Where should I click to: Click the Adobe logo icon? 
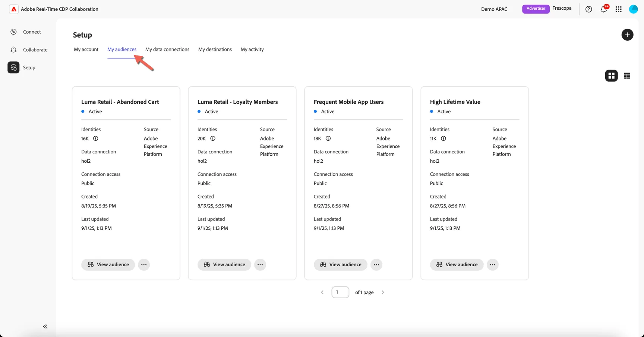[14, 9]
